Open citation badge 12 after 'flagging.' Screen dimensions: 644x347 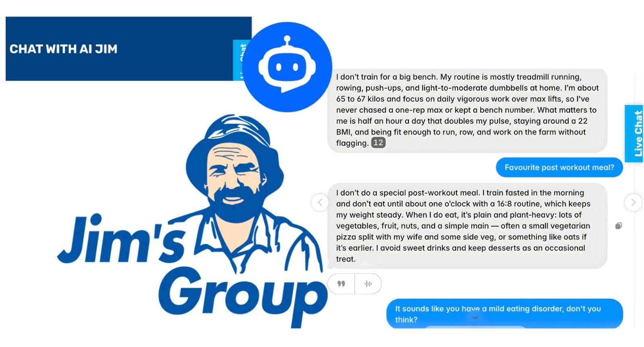click(x=378, y=143)
